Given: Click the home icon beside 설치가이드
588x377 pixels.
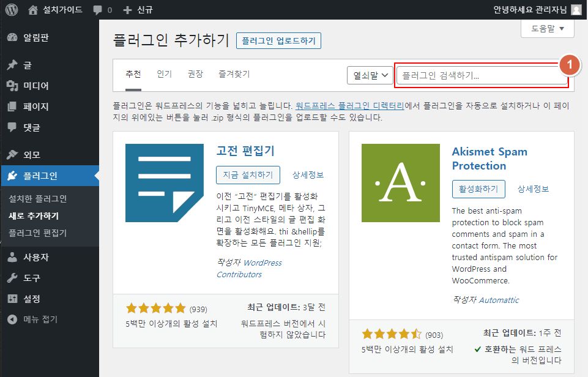Looking at the screenshot, I should 33,10.
